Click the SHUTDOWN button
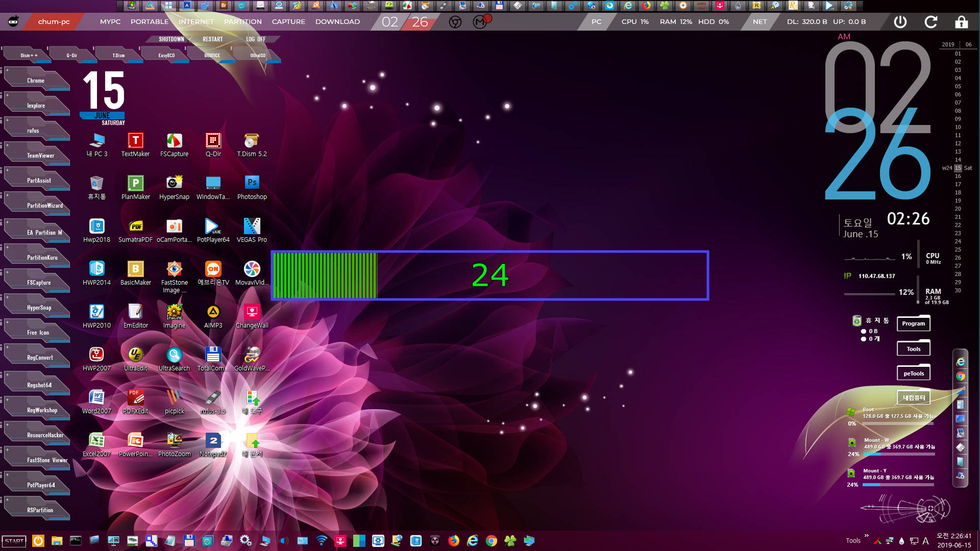This screenshot has width=980, height=551. [x=171, y=39]
